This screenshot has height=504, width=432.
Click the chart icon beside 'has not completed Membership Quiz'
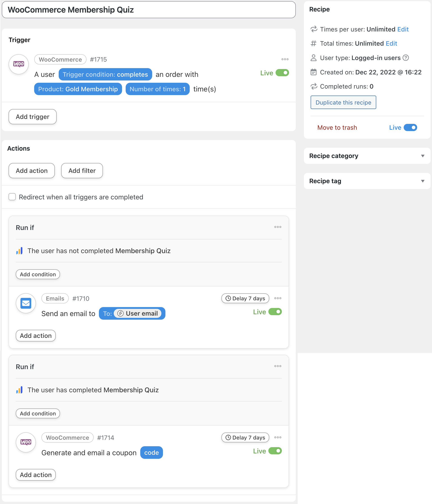pyautogui.click(x=20, y=251)
